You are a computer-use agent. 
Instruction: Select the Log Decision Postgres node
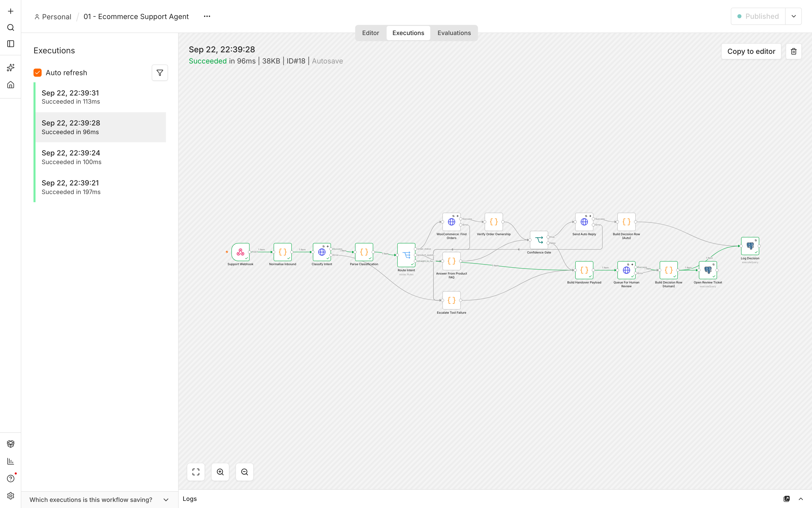(x=750, y=246)
